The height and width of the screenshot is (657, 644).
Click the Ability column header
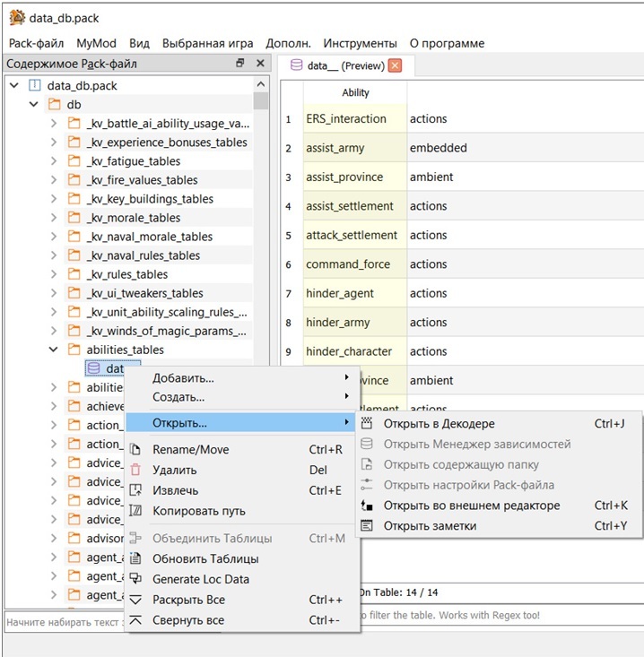point(355,92)
